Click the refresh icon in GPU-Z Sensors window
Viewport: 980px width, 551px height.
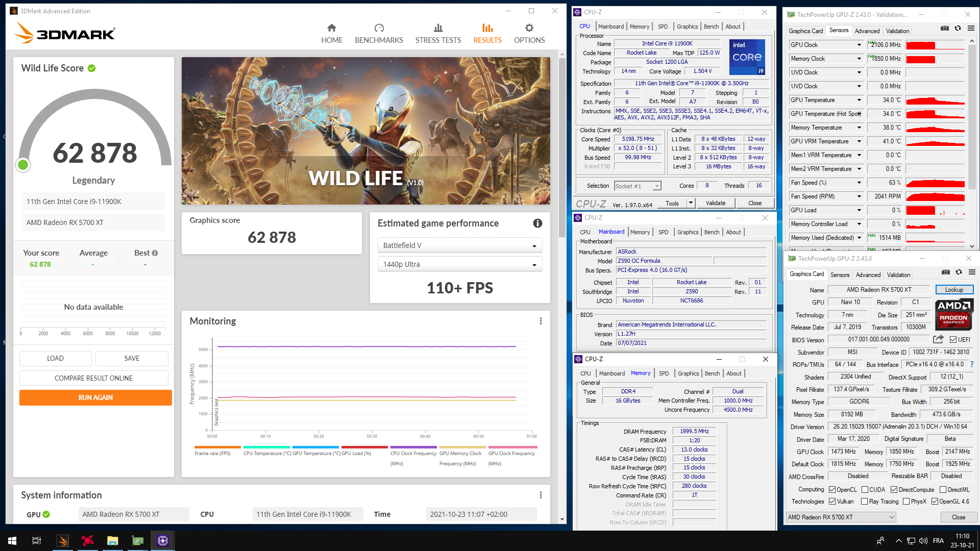(958, 29)
